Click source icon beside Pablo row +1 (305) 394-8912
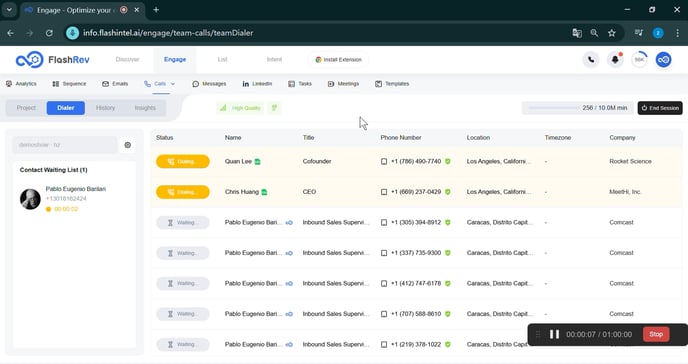The image size is (688, 364). [289, 223]
